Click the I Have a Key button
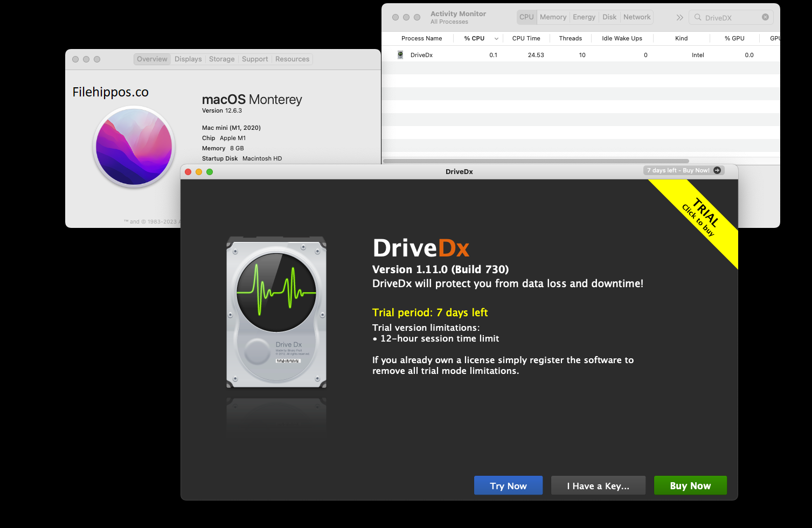Viewport: 812px width, 528px height. point(598,485)
